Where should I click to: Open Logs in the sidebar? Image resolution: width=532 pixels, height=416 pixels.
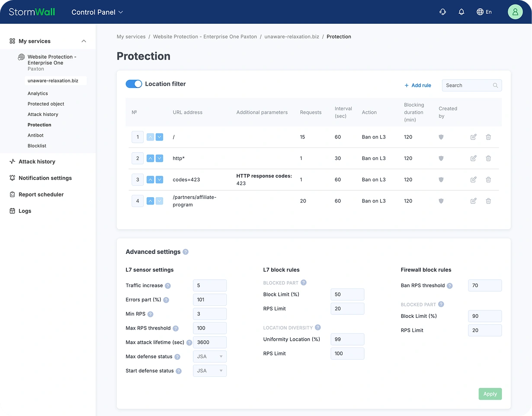(25, 211)
